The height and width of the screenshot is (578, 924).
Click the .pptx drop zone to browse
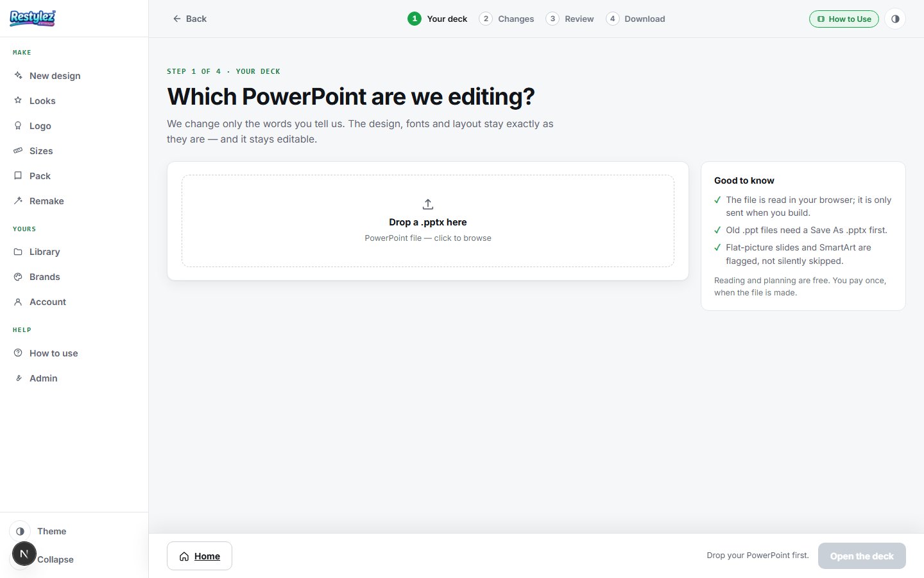428,221
